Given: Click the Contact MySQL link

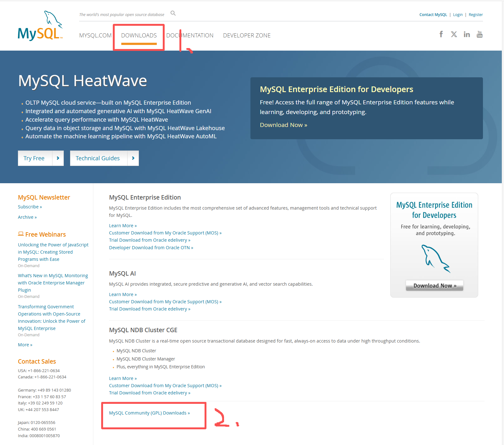Looking at the screenshot, I should (x=433, y=14).
